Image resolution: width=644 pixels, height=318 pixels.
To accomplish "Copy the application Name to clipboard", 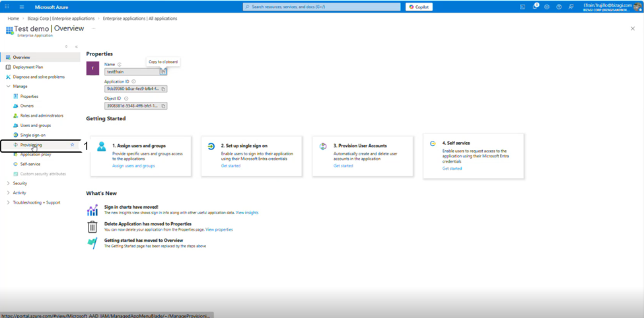I will click(x=163, y=71).
